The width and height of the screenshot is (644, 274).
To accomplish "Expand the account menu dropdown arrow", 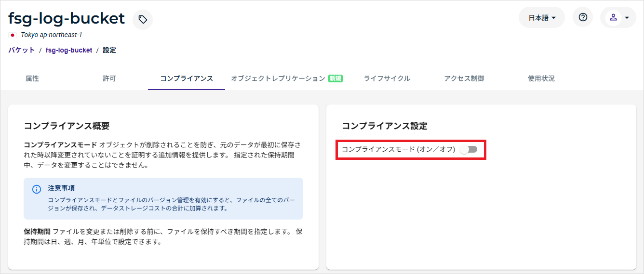I will 627,18.
